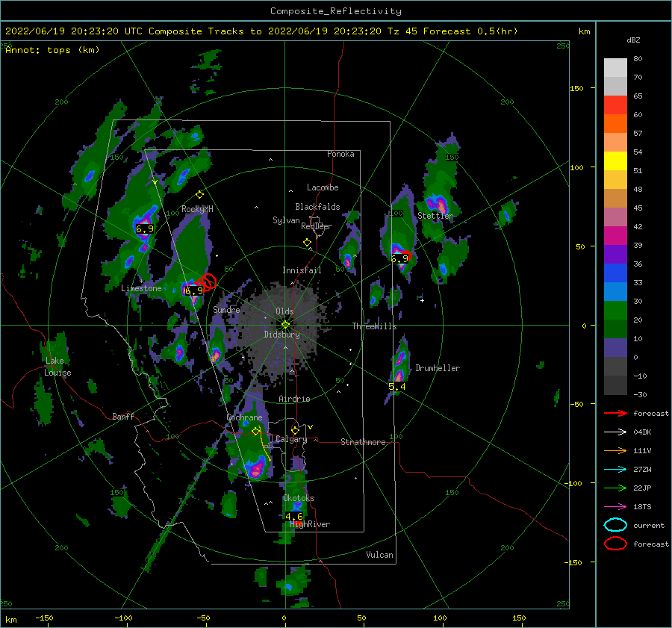Click the Drumheller town label
Screen dimensions: 672x628
pyautogui.click(x=438, y=368)
